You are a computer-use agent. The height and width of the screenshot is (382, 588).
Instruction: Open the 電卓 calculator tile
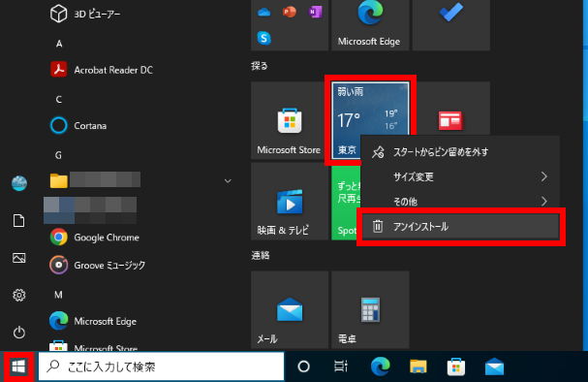click(x=370, y=309)
